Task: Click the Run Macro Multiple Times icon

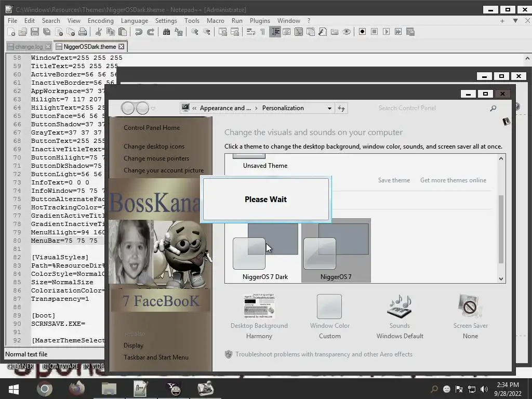Action: click(x=398, y=32)
